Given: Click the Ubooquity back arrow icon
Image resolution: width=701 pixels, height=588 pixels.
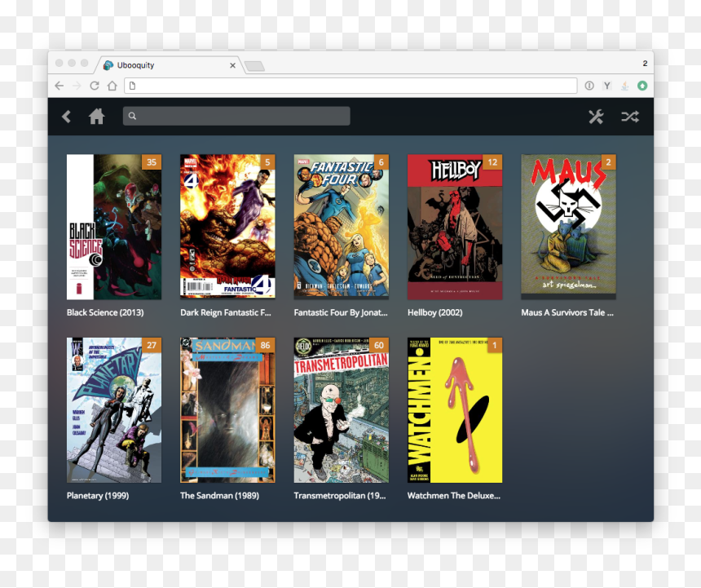Looking at the screenshot, I should [66, 117].
